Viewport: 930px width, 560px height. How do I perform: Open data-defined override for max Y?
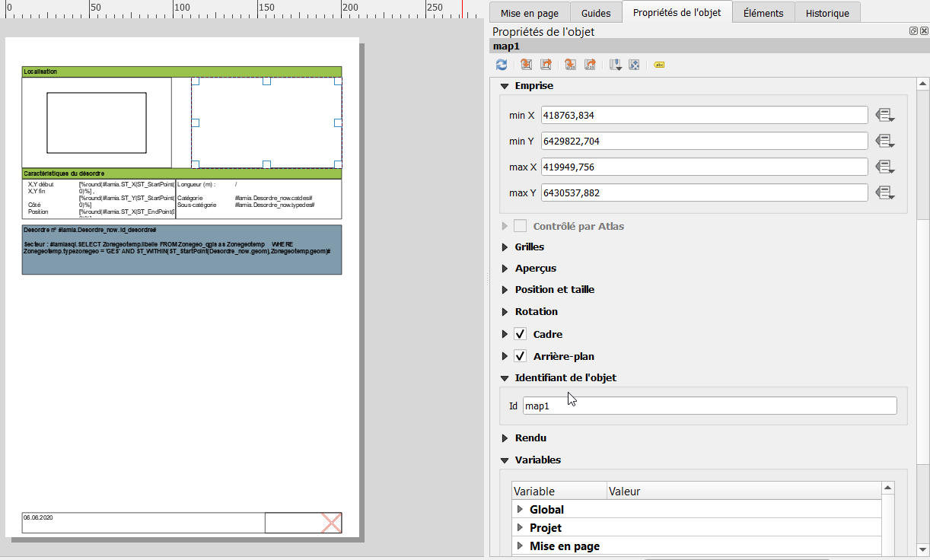pos(884,192)
